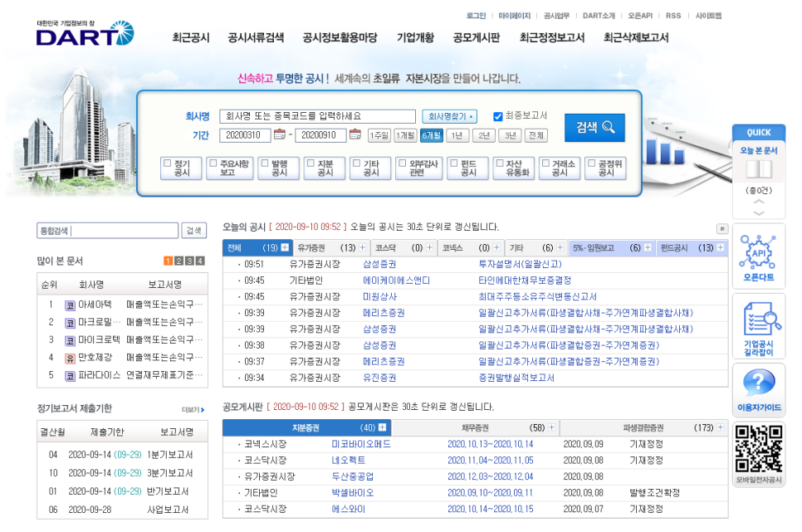Viewport: 802px width, 532px height.
Task: Check the 지분공시 checkbox
Action: (x=311, y=164)
